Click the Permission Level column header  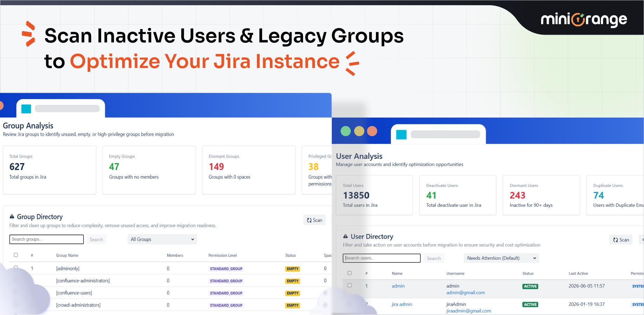pos(223,255)
